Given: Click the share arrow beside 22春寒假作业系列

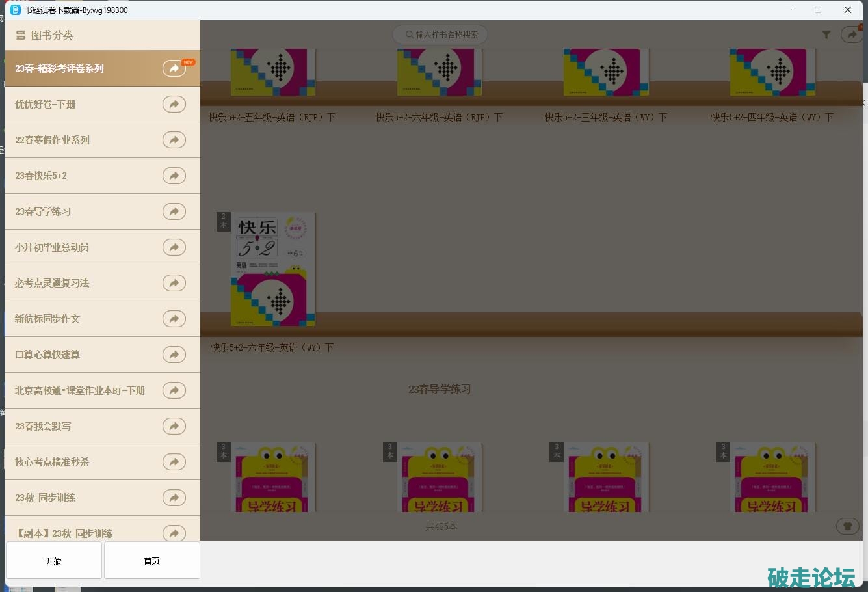Looking at the screenshot, I should point(174,140).
